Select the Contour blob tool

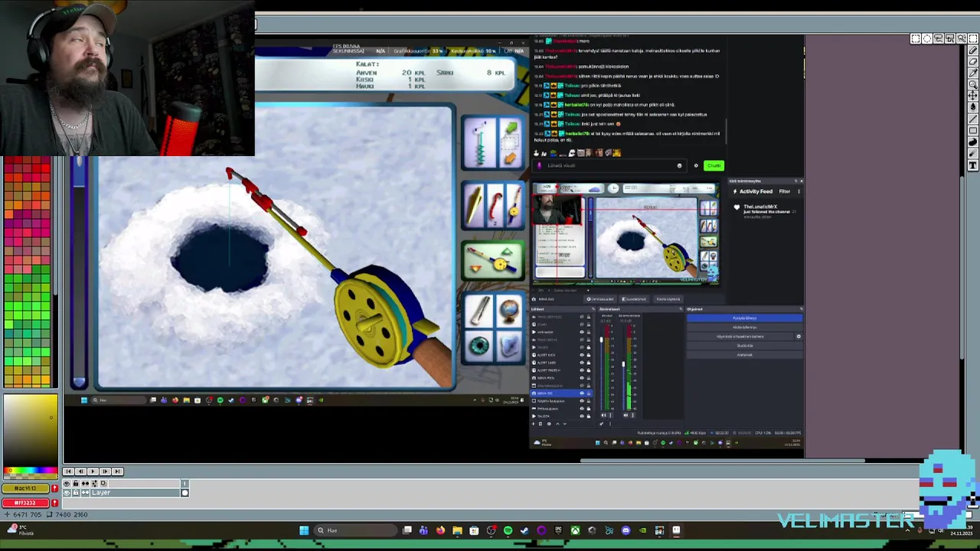pyautogui.click(x=973, y=142)
